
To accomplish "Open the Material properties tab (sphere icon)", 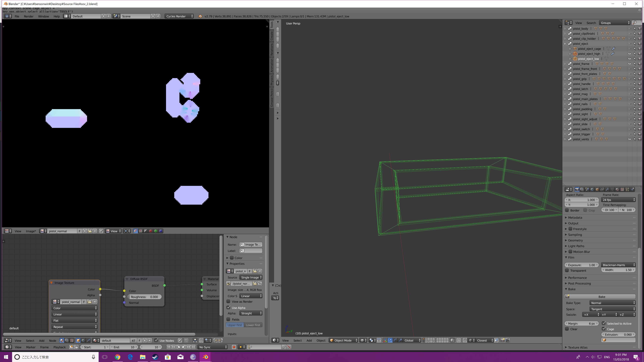I will point(617,189).
